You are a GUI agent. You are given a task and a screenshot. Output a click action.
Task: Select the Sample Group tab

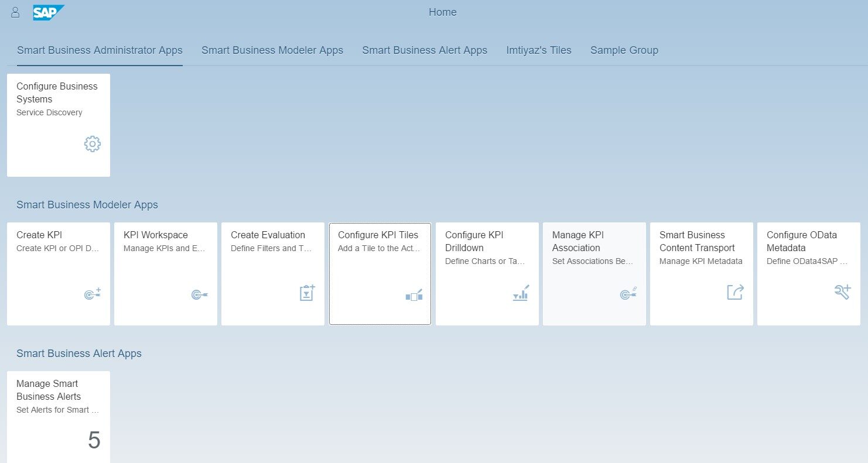[624, 50]
